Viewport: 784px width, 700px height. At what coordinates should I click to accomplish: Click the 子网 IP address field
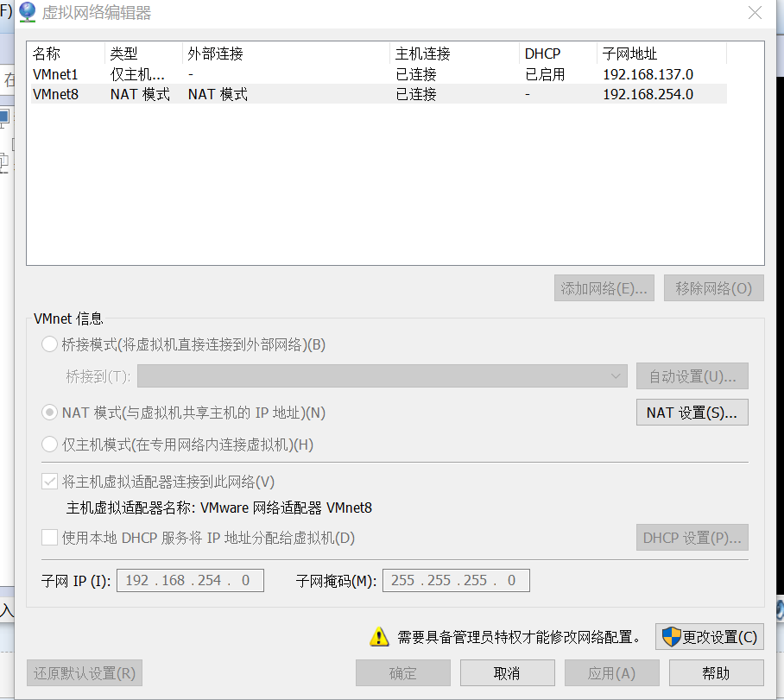tap(190, 580)
